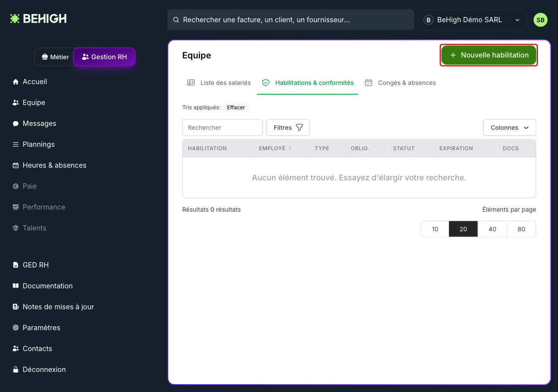The image size is (558, 392).
Task: Set items per page to 10
Action: point(435,229)
